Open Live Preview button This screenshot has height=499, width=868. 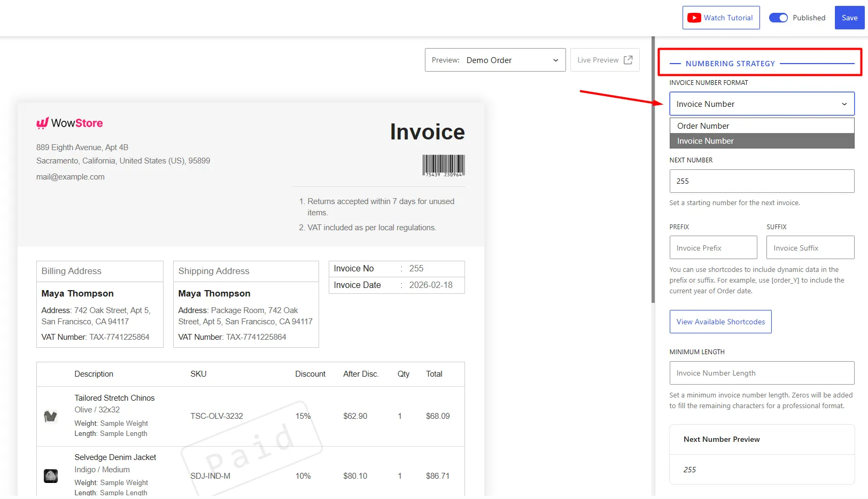[x=604, y=60]
